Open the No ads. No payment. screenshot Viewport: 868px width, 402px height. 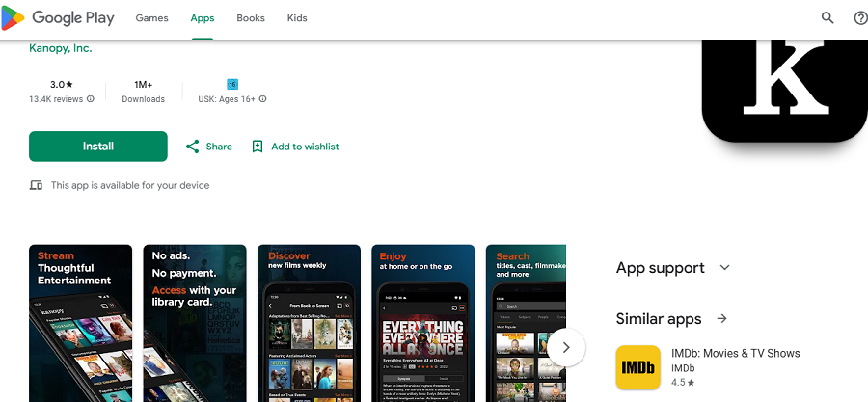pyautogui.click(x=195, y=324)
